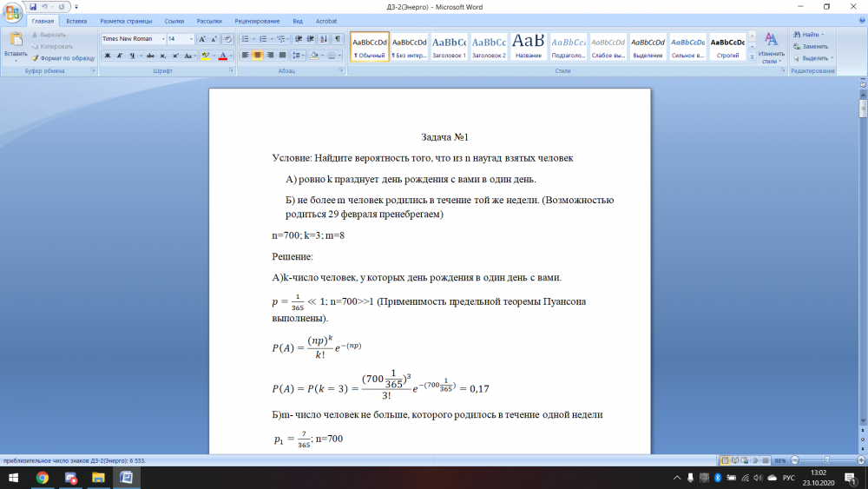Screen dimensions: 868x489
Task: Adjust the zoom slider handle
Action: tap(827, 460)
